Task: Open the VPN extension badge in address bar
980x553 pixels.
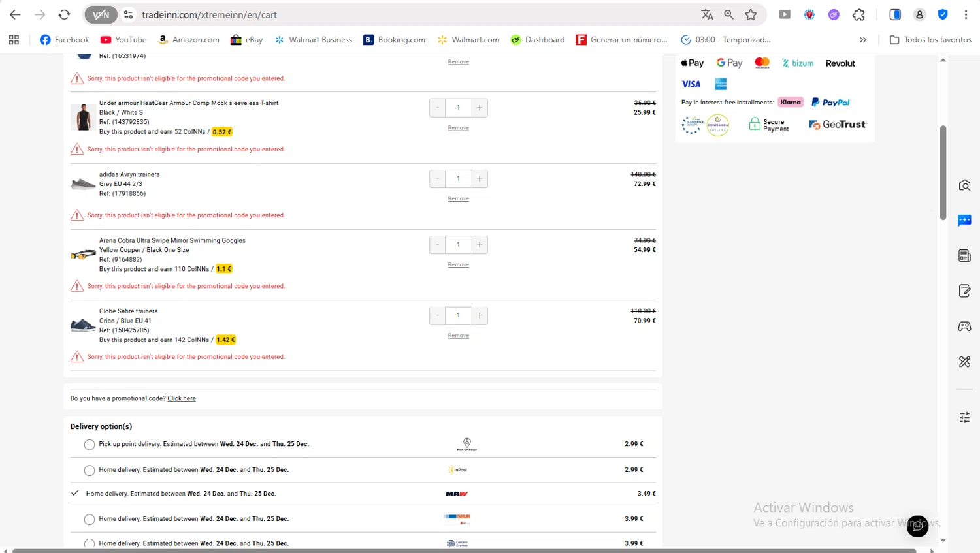Action: pos(101,14)
